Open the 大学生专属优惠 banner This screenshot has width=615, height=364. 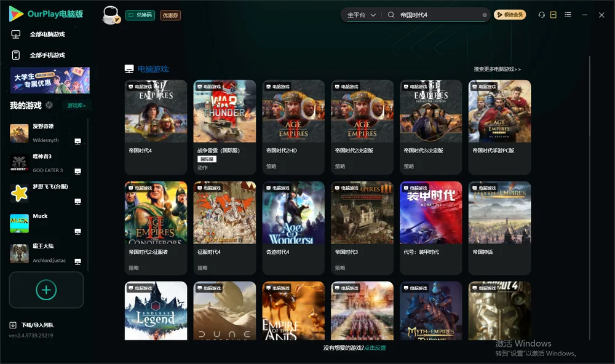pos(50,80)
